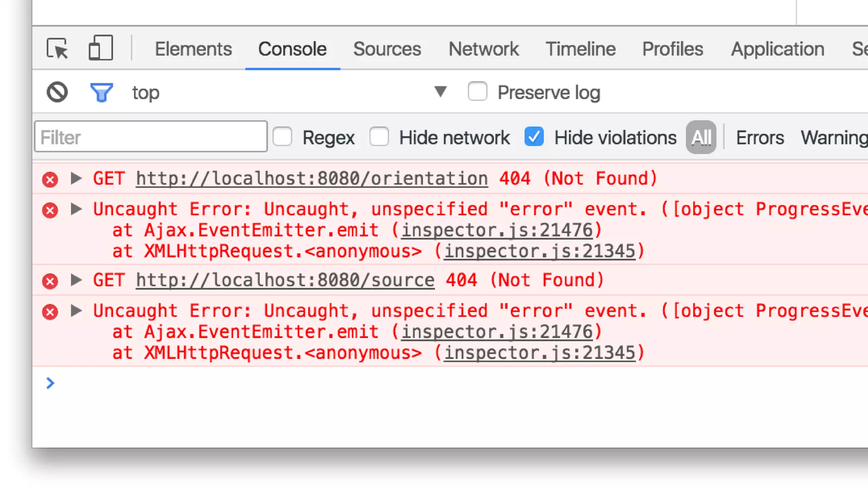The image size is (868, 488).
Task: Open the localhost:8080/source link
Action: pos(285,280)
